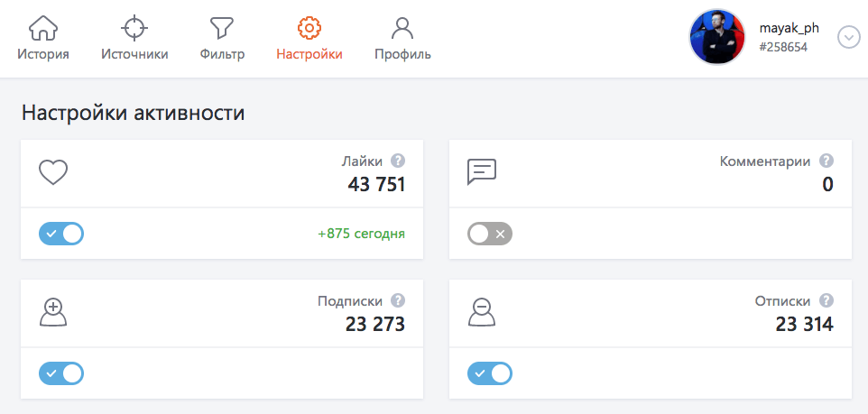Switch to the Фильтр tab

[x=222, y=39]
